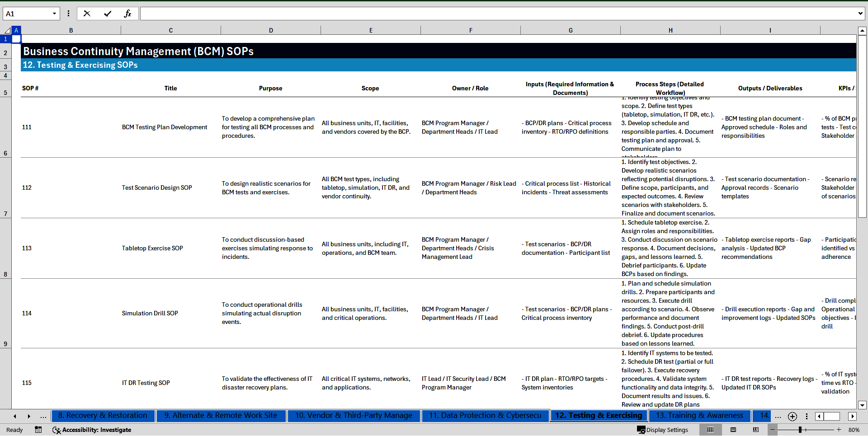This screenshot has height=436, width=868.
Task: Click the macro recording status bar icon
Action: tap(38, 430)
